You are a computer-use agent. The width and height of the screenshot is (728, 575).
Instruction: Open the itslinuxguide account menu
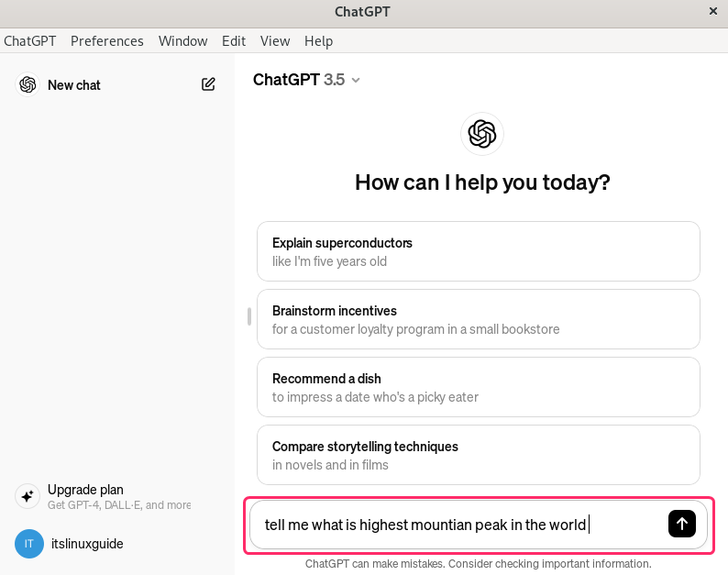tap(87, 544)
